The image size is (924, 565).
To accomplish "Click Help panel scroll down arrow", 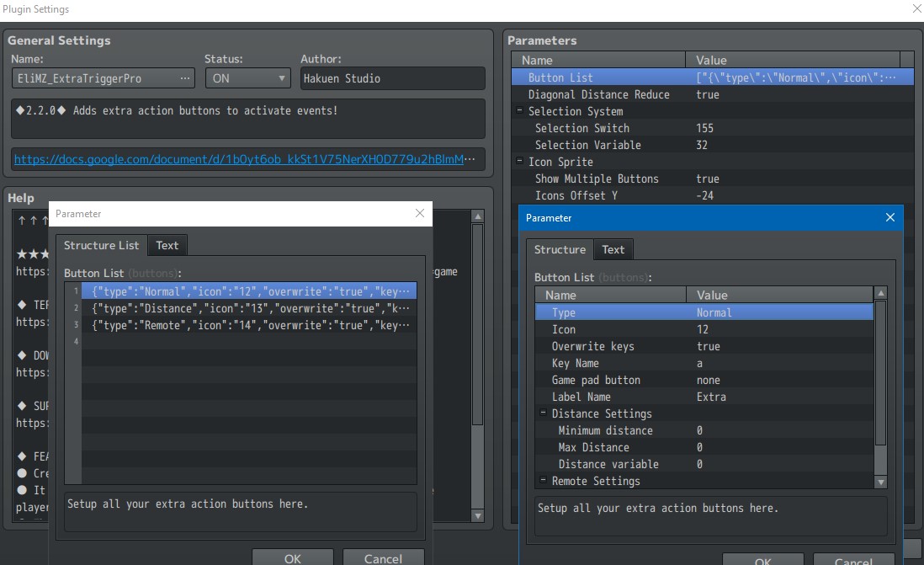I will (x=478, y=516).
